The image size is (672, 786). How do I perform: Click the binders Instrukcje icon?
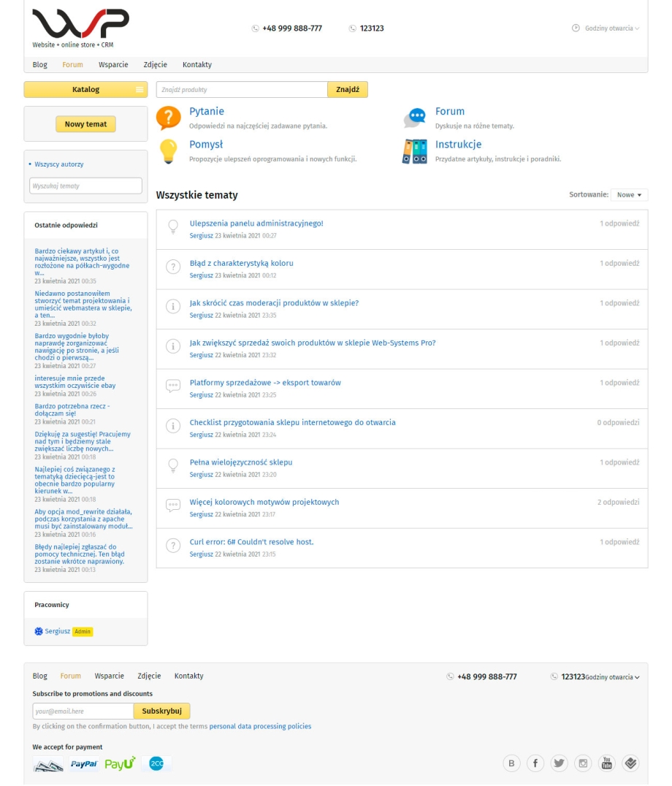(x=414, y=151)
